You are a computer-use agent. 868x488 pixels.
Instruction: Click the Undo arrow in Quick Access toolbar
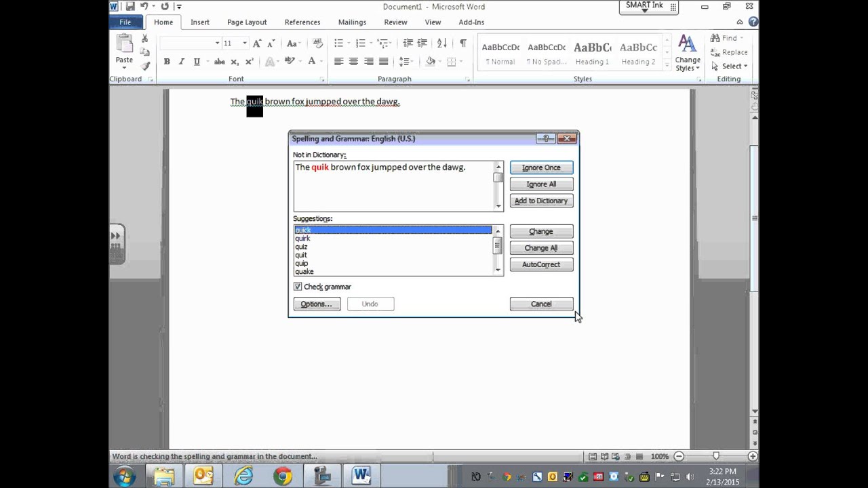coord(144,6)
